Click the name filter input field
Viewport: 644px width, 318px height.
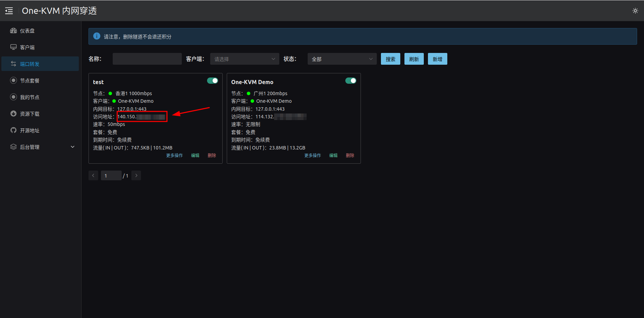[x=147, y=59]
